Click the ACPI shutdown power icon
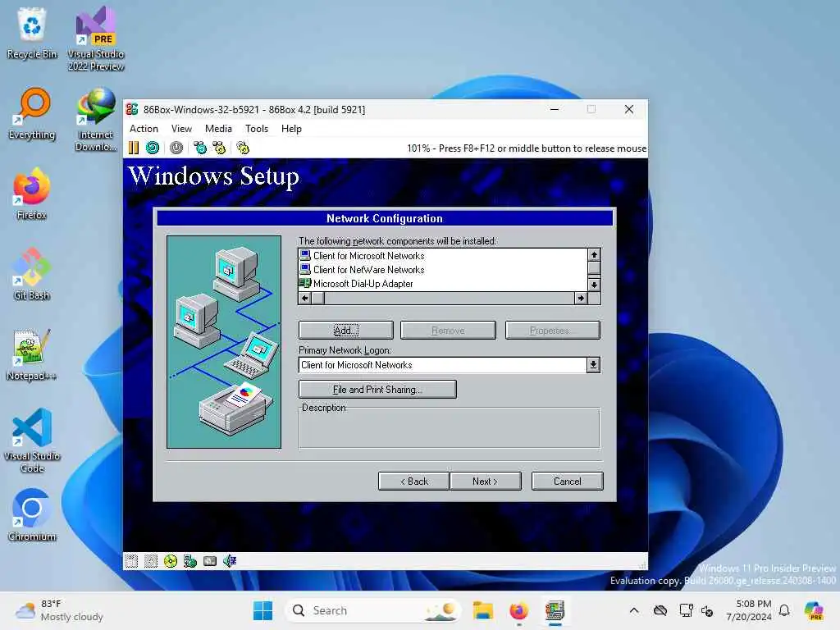Screen dimensions: 840x630 click(176, 148)
